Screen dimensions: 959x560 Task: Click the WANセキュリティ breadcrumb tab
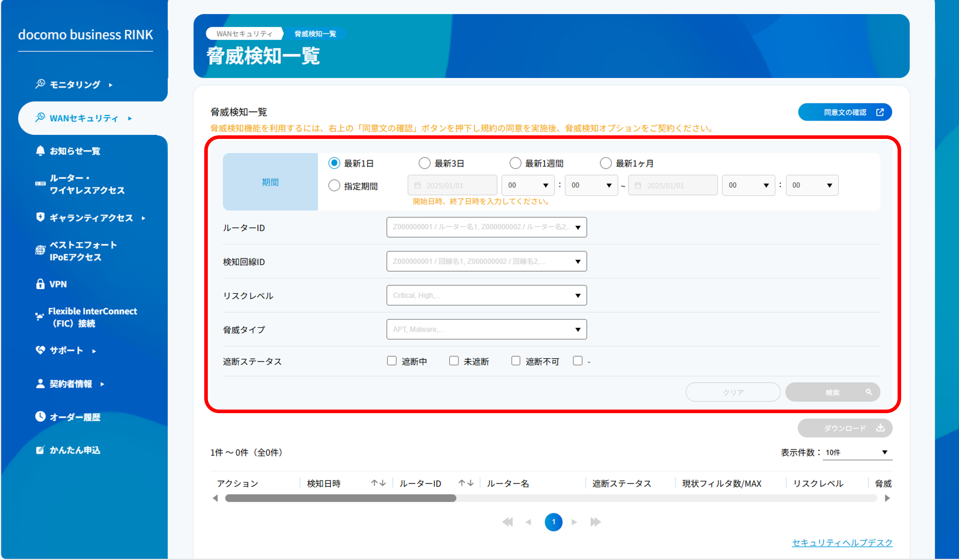245,34
